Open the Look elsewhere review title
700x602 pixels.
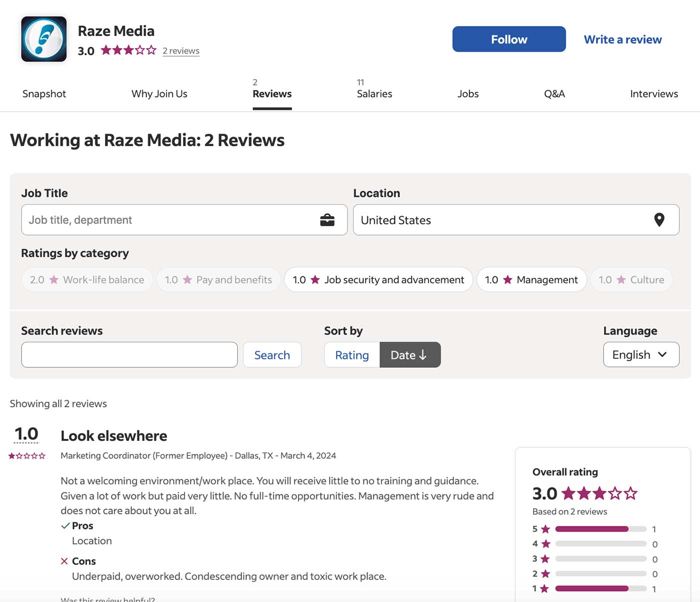click(114, 436)
